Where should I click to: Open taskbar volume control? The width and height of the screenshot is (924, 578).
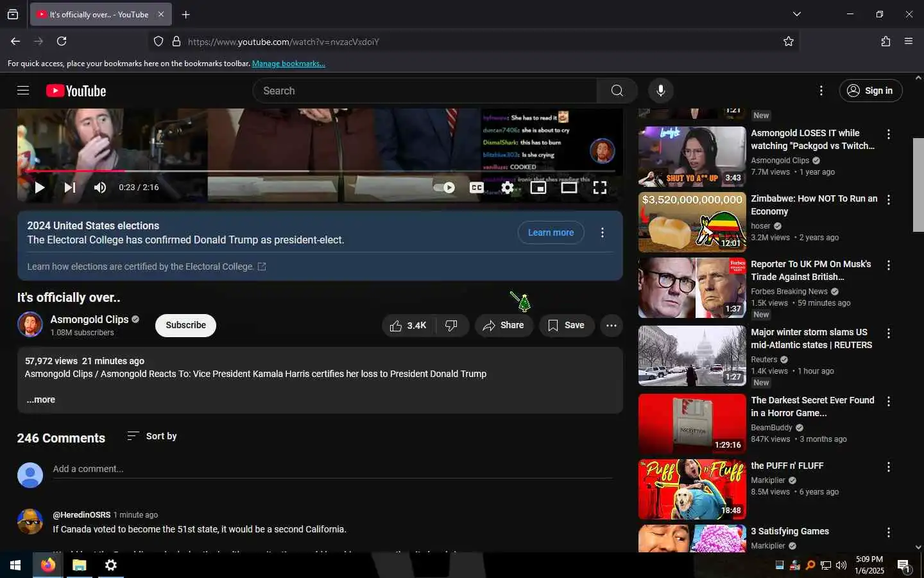point(841,565)
